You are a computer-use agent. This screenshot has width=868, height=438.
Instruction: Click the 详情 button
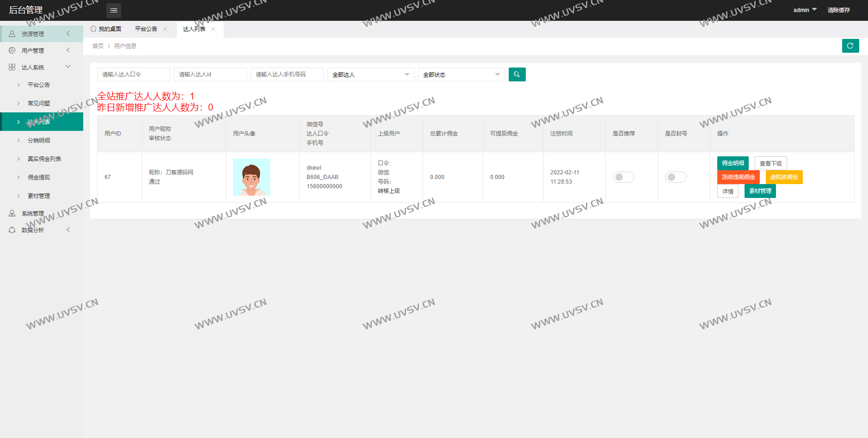pyautogui.click(x=728, y=191)
